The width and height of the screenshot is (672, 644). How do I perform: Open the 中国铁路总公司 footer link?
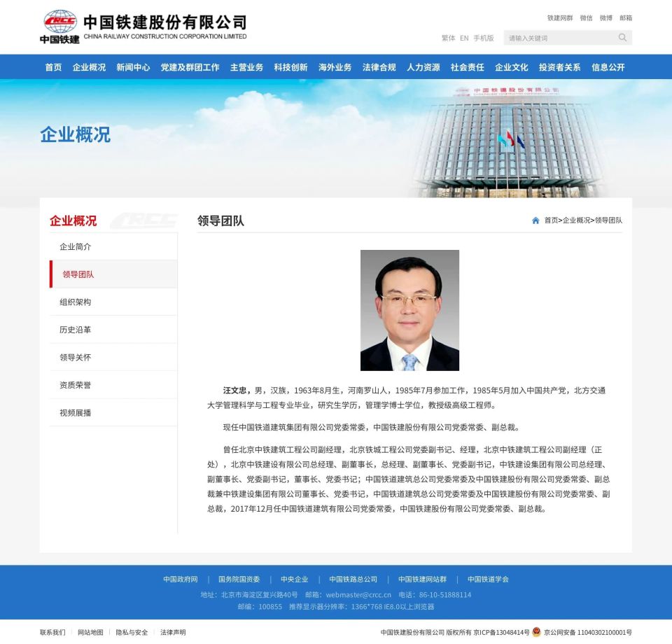tap(353, 580)
